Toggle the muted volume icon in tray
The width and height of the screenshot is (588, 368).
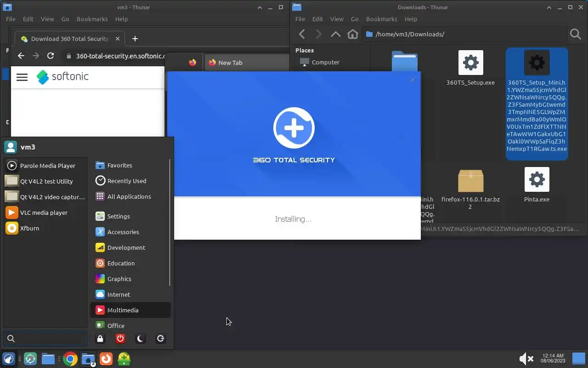(x=526, y=359)
